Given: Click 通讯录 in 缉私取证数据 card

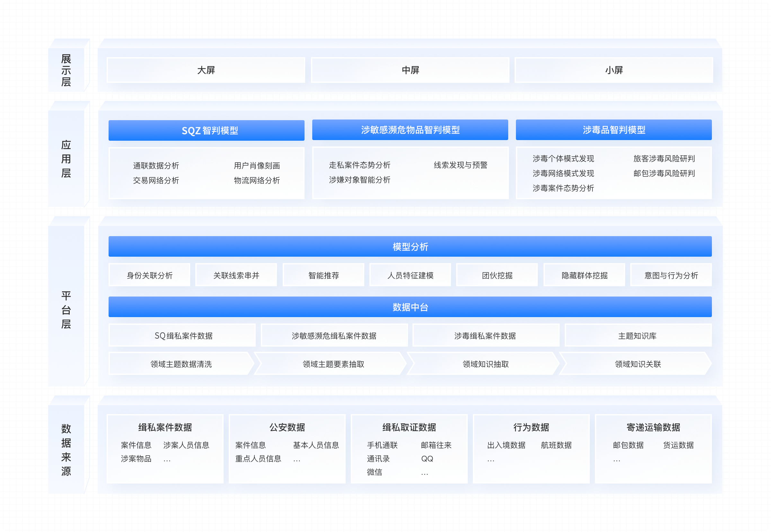Looking at the screenshot, I should pyautogui.click(x=378, y=459).
